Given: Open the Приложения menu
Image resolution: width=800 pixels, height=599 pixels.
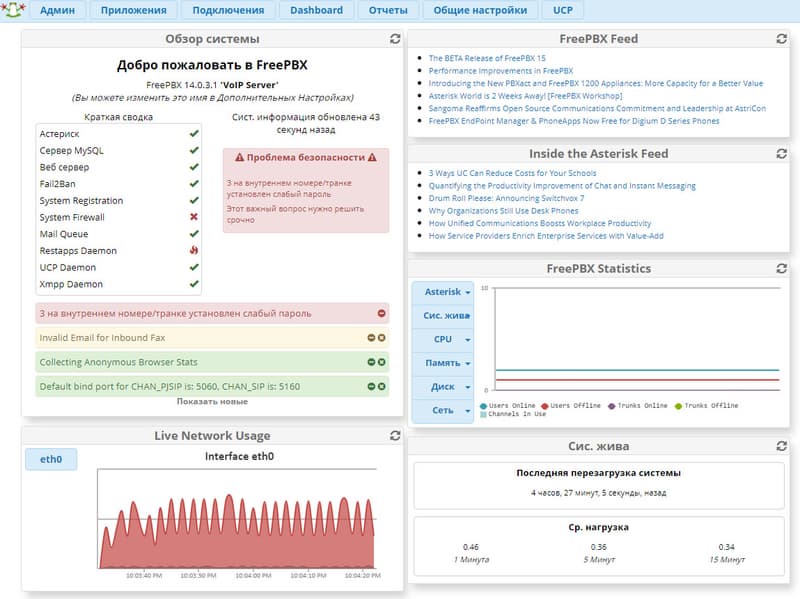Looking at the screenshot, I should tap(134, 10).
